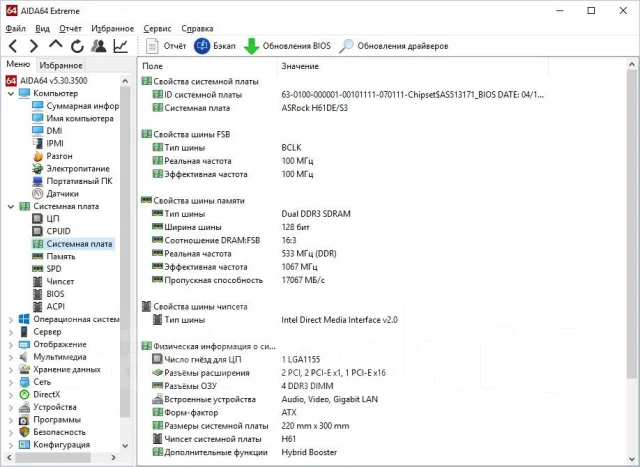Viewport: 640px width, 467px height.
Task: Click the ACPI chip icon
Action: [x=38, y=307]
